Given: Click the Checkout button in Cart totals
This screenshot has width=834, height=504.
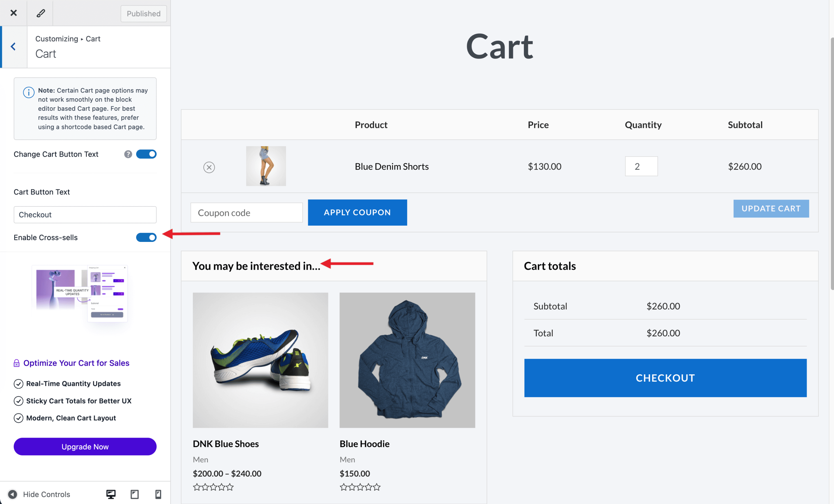Looking at the screenshot, I should [665, 378].
